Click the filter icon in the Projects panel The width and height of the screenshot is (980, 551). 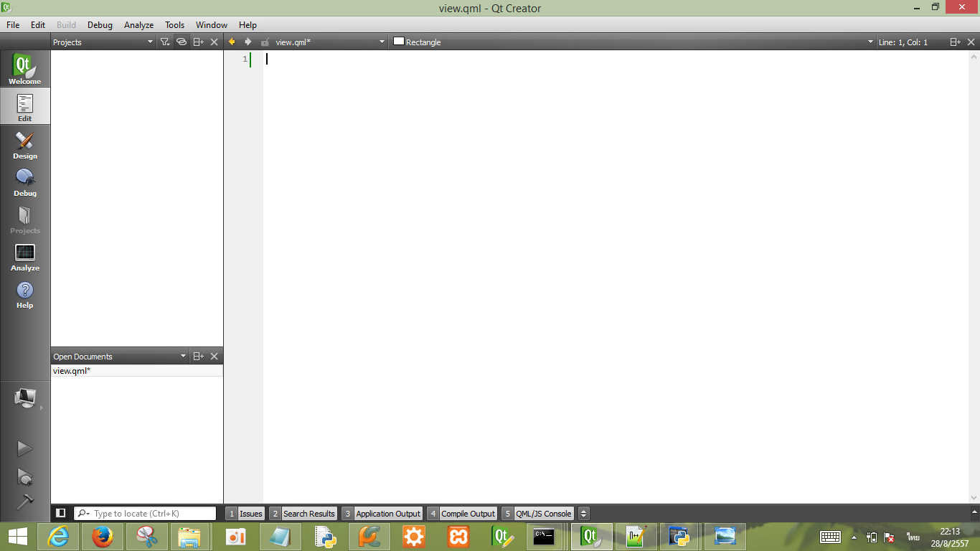point(164,42)
